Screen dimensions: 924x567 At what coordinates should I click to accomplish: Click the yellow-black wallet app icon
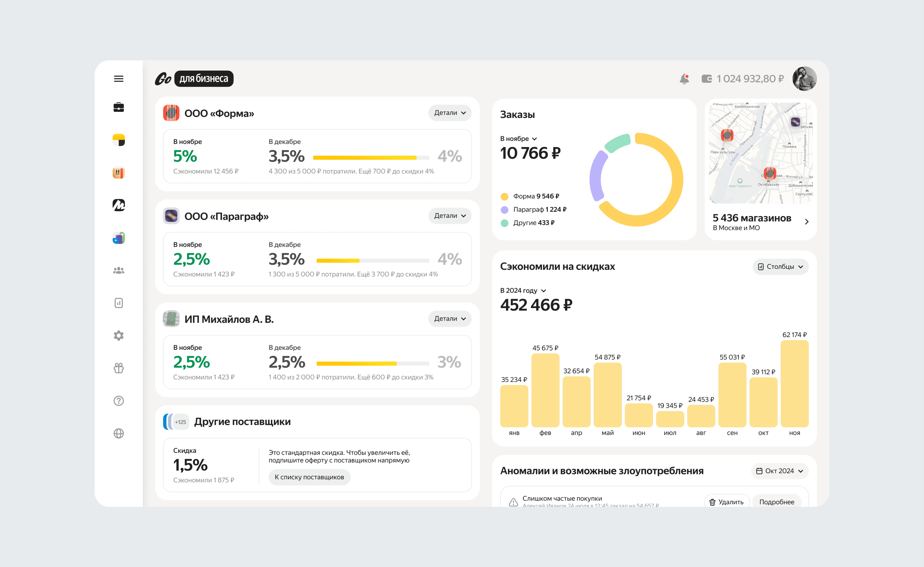119,140
